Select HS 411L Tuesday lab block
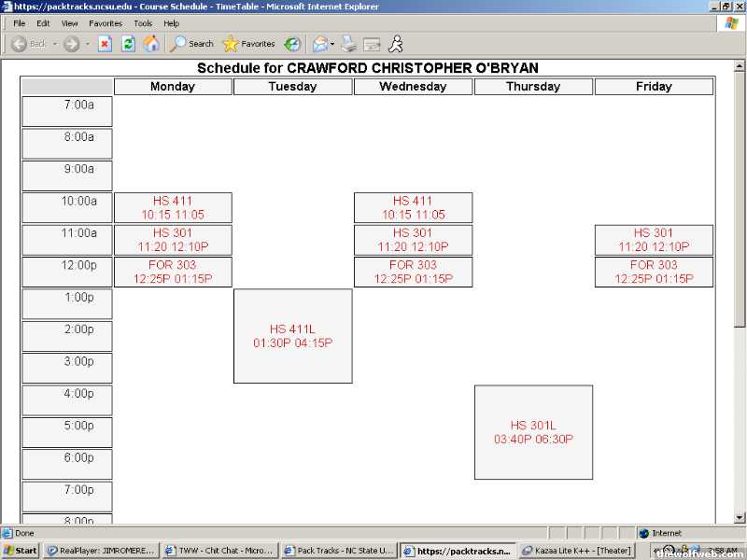Image resolution: width=747 pixels, height=560 pixels. (292, 336)
